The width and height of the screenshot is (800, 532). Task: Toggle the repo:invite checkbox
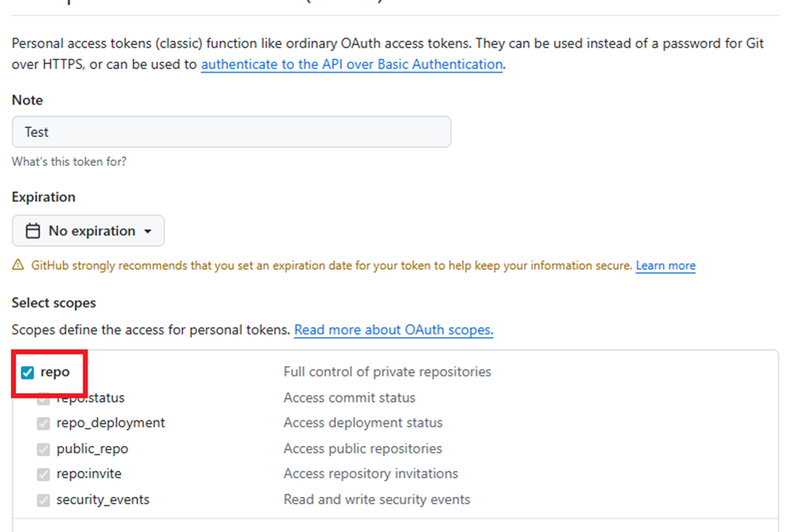point(43,474)
